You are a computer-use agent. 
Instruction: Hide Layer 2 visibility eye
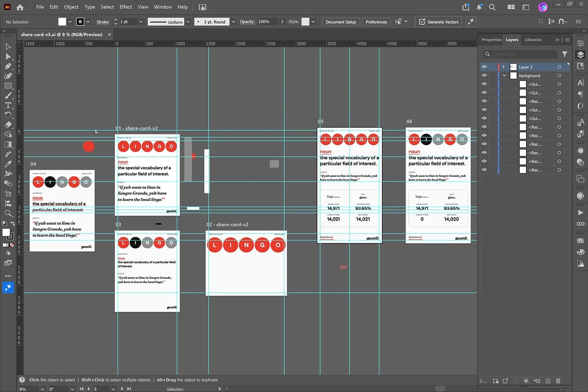484,67
